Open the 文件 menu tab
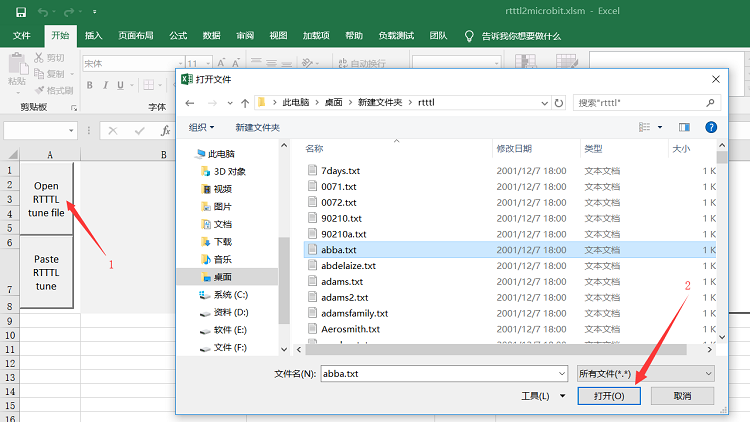Screen dimensions: 750x422 tap(22, 36)
